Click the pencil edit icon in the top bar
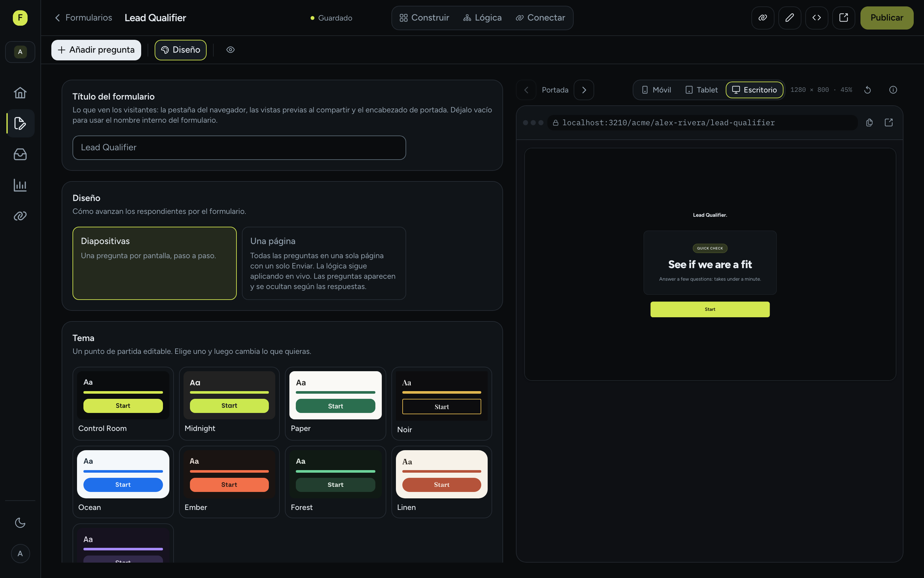Viewport: 924px width, 578px height. [x=790, y=18]
